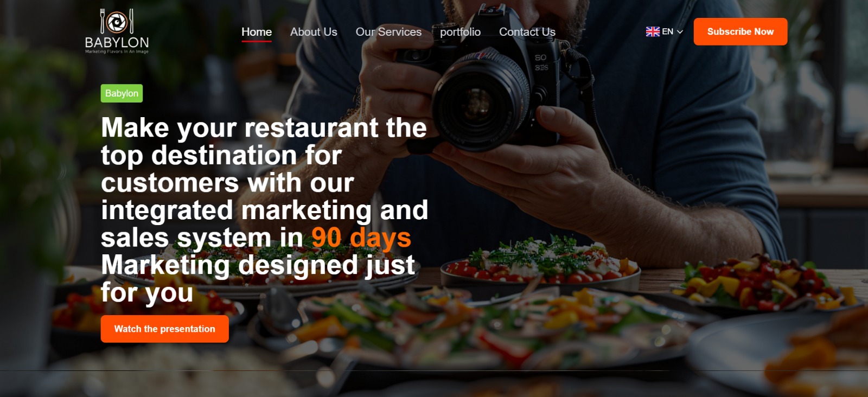
Task: Click the knife symbol in the logo
Action: pyautogui.click(x=131, y=21)
